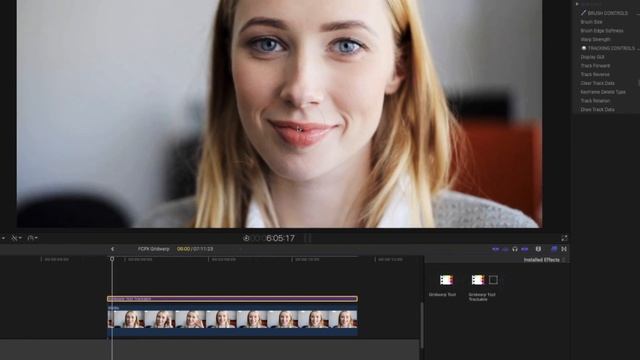This screenshot has height=360, width=640.
Task: Click the Brush Edge Softness parameter
Action: 602,31
